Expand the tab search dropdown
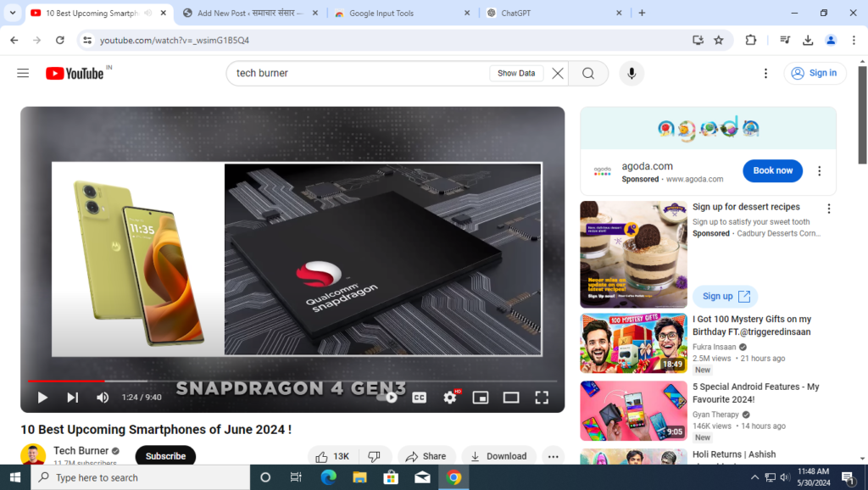Viewport: 868px width, 490px height. click(x=12, y=13)
